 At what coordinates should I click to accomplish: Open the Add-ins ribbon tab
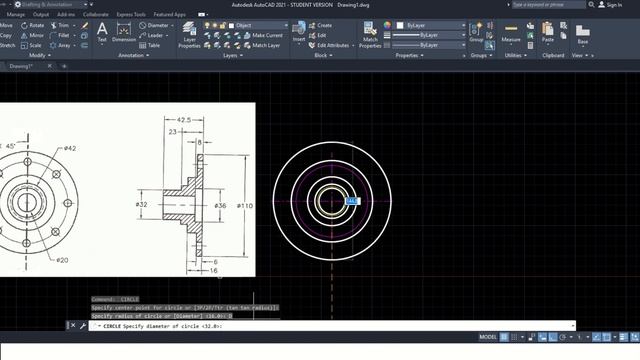[x=66, y=14]
